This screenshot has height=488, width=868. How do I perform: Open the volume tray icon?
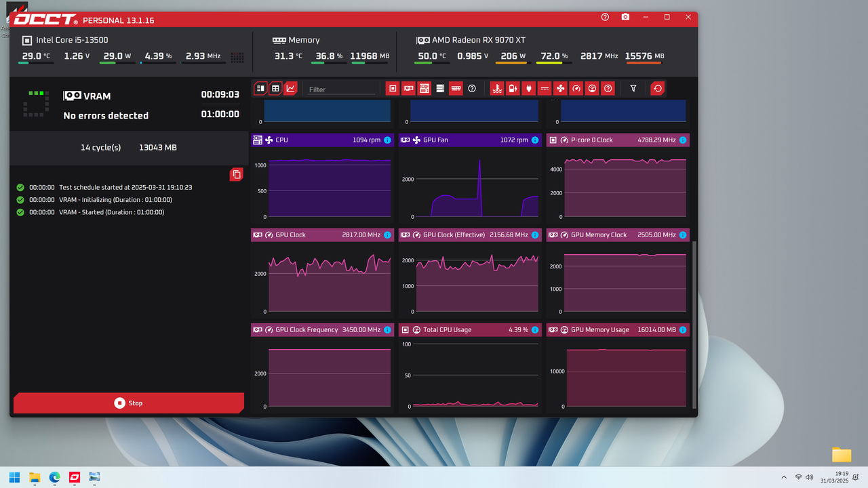coord(809,477)
